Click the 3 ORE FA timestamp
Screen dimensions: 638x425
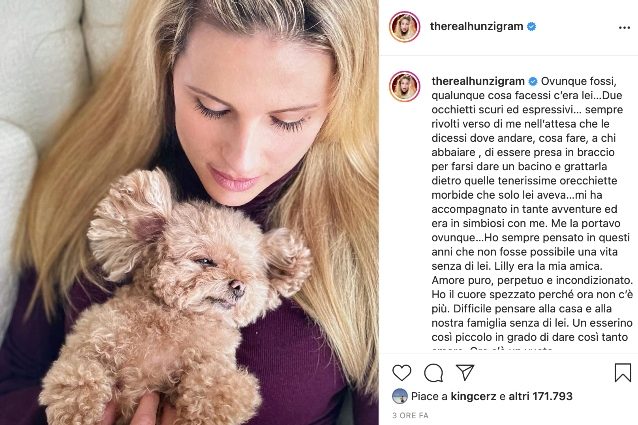pos(410,415)
